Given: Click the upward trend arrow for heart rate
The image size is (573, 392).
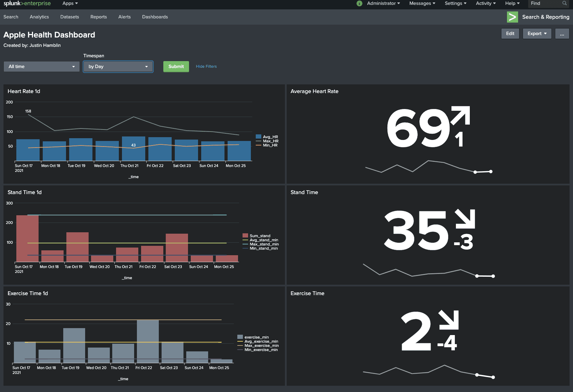Looking at the screenshot, I should point(461,115).
